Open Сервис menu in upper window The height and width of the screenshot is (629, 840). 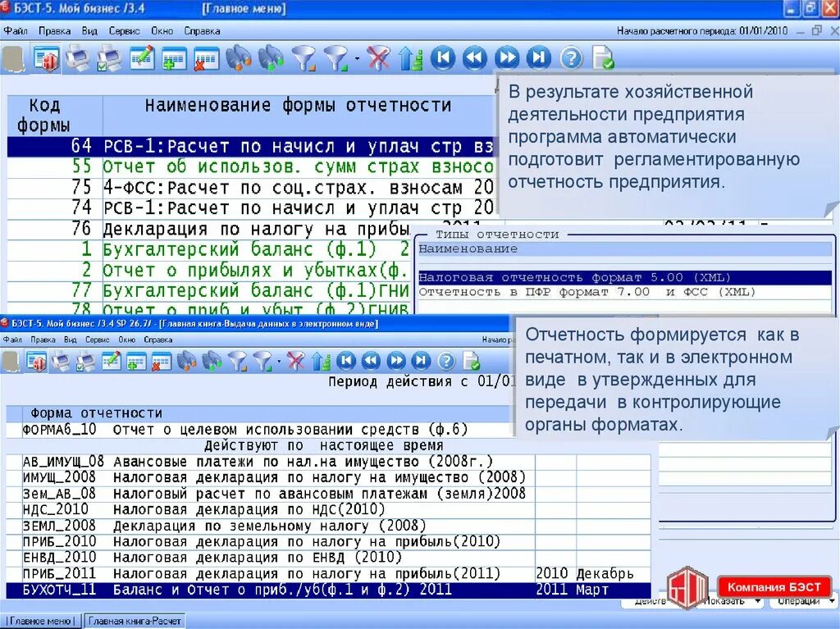coord(125,31)
